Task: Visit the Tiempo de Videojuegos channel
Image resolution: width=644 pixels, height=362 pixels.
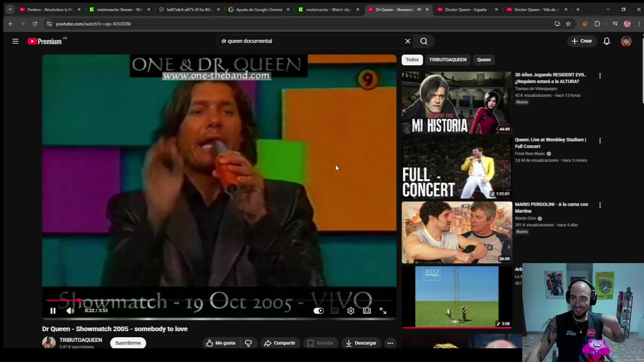Action: pyautogui.click(x=536, y=89)
